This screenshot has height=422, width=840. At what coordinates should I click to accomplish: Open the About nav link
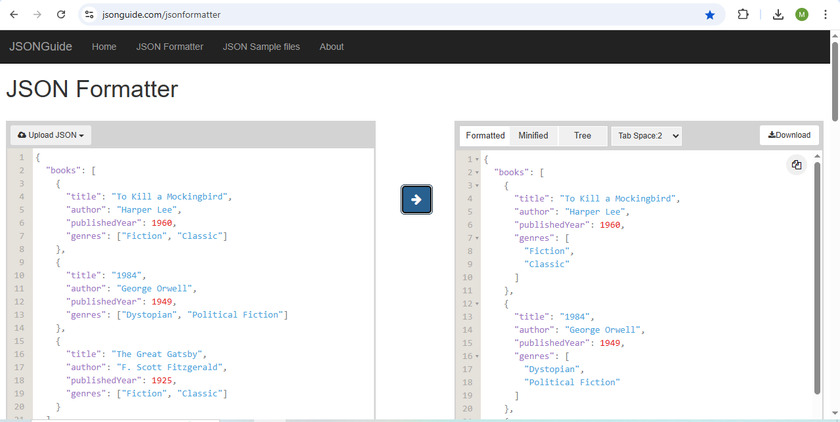(x=332, y=47)
